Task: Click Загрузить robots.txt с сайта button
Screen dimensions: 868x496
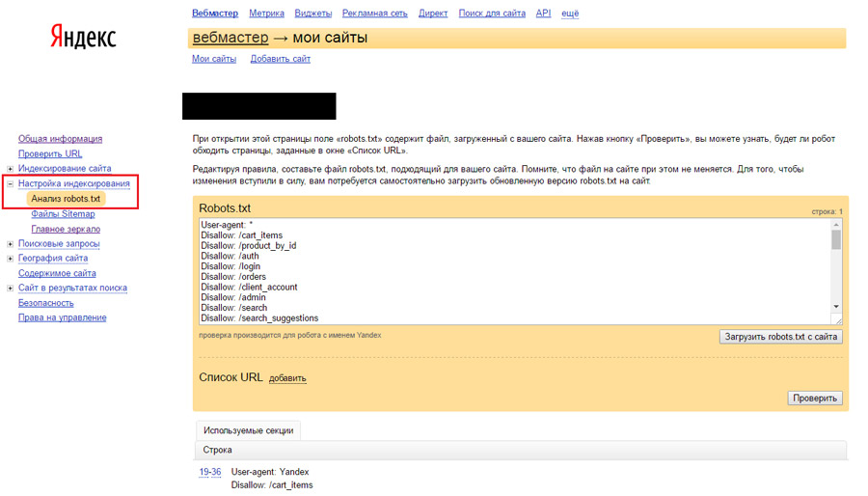Action: pos(780,337)
